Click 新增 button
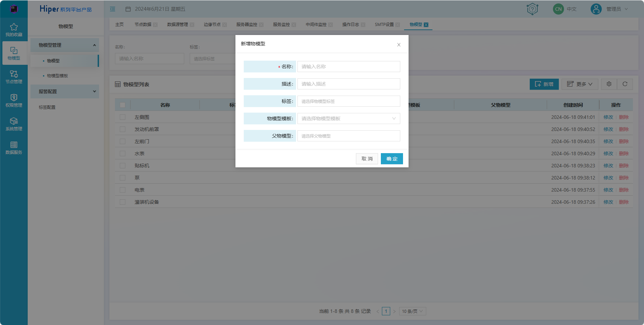This screenshot has height=325, width=644. tap(544, 84)
